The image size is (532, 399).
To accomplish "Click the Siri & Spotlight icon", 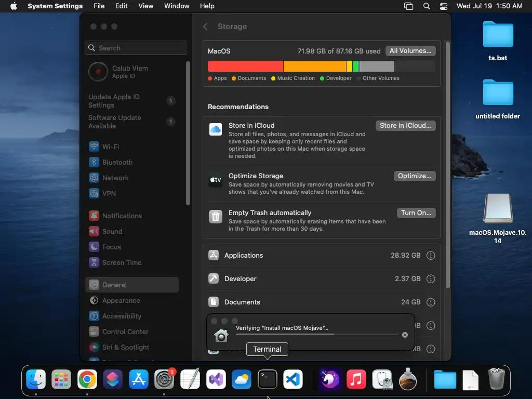I will 94,347.
